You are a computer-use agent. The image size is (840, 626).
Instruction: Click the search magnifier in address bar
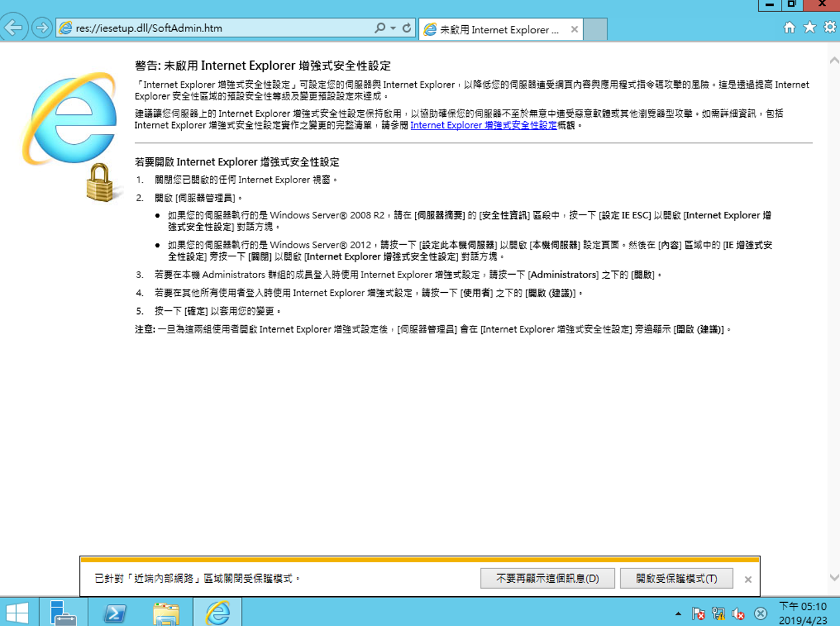pos(380,29)
